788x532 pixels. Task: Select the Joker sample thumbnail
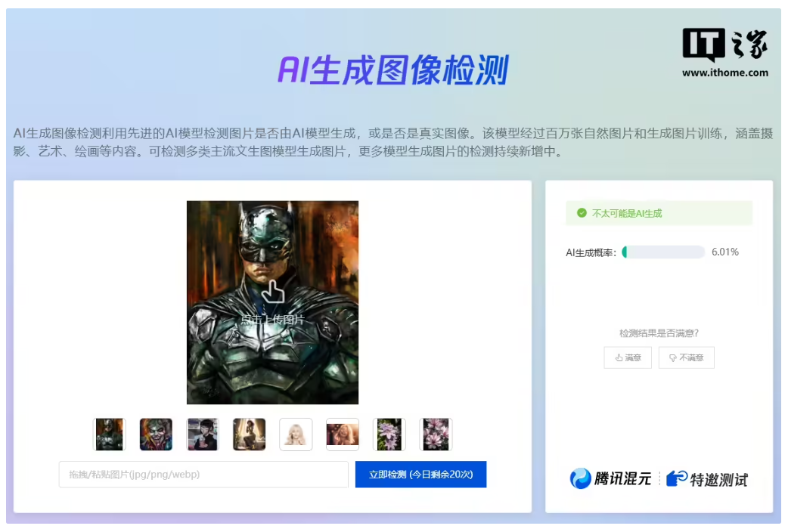(x=156, y=434)
